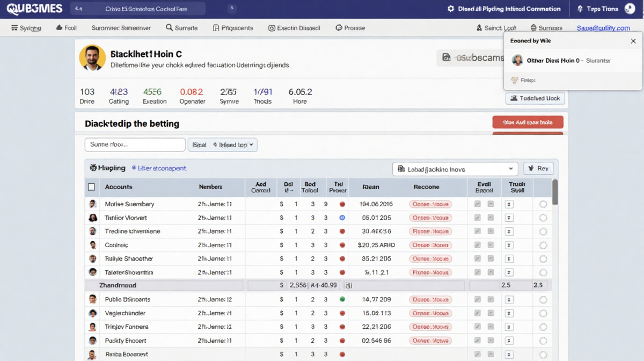
Task: Click the icon beside "Fisiye" in the popup
Action: pos(514,80)
